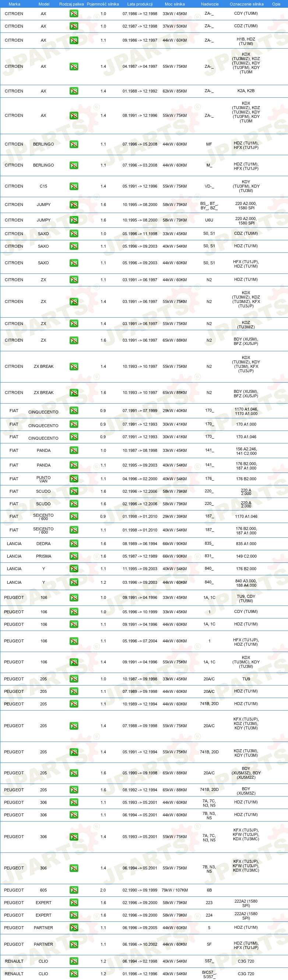Click the Oznaczenie silnika column header
This screenshot has height=980, width=288.
point(247,4)
